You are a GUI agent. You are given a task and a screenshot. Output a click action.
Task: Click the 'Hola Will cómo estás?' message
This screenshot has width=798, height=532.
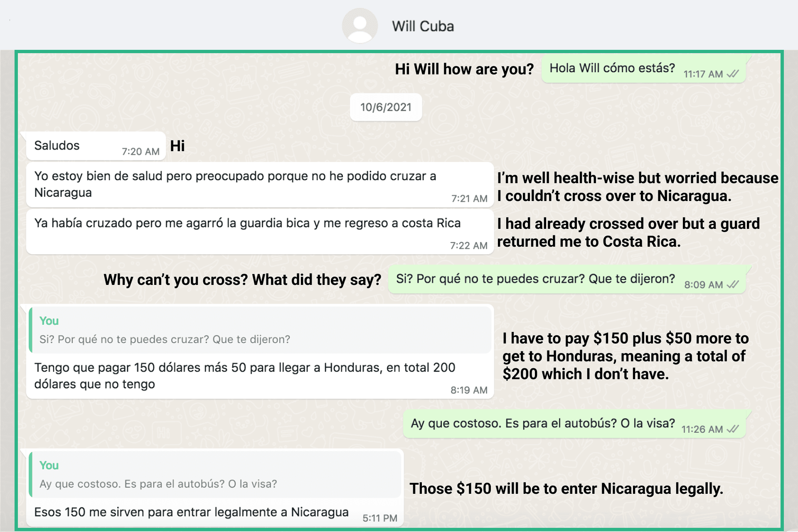coord(643,69)
